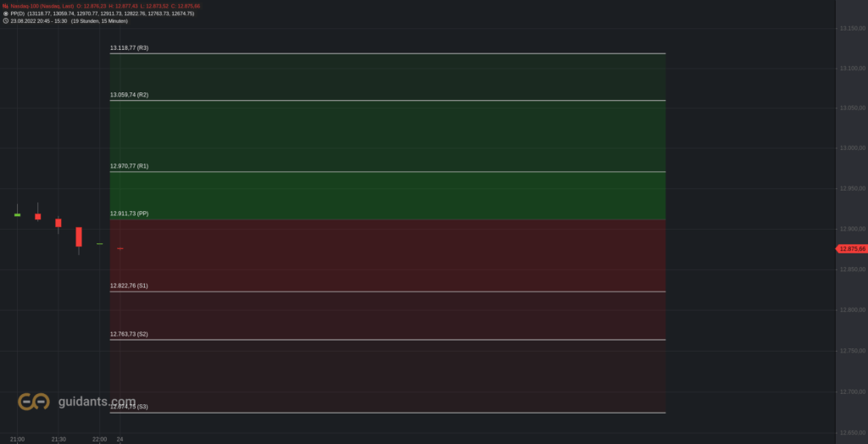The height and width of the screenshot is (444, 868).
Task: Click the 22:00 time axis label
Action: pos(100,440)
